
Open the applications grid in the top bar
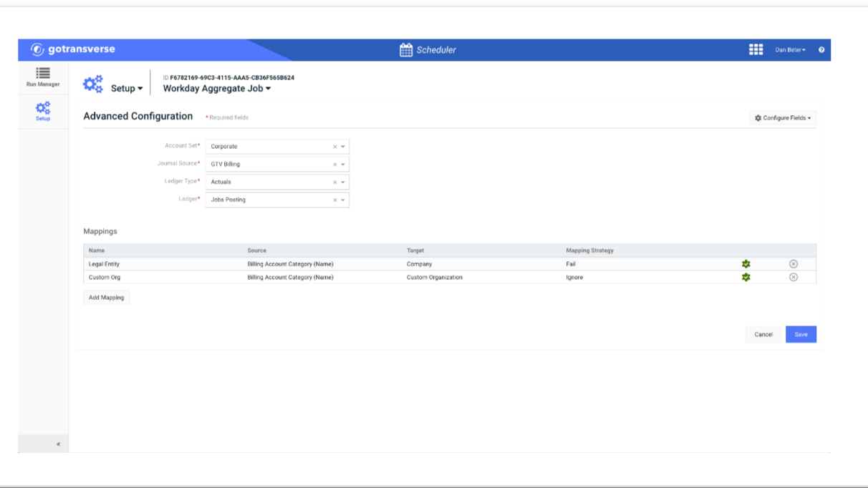(x=756, y=49)
